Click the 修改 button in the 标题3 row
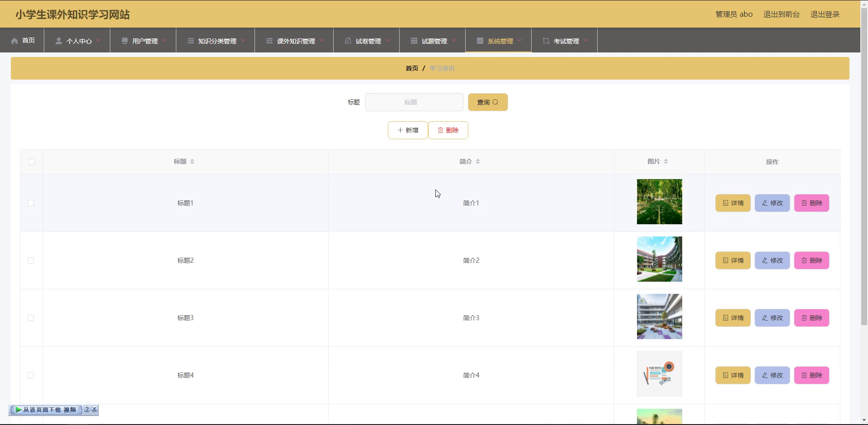Screen dimensions: 868x425 (x=772, y=318)
